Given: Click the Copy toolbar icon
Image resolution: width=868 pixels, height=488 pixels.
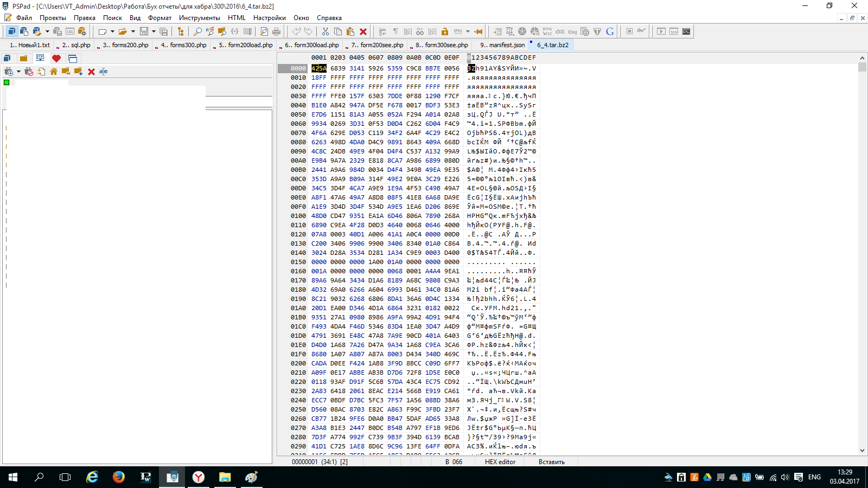Looking at the screenshot, I should pyautogui.click(x=338, y=31).
